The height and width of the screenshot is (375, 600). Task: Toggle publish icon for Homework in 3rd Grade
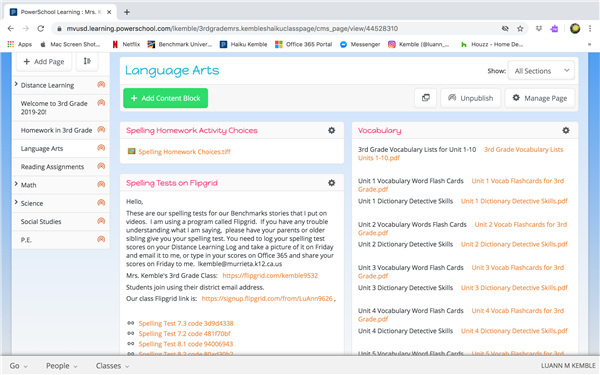pos(101,130)
